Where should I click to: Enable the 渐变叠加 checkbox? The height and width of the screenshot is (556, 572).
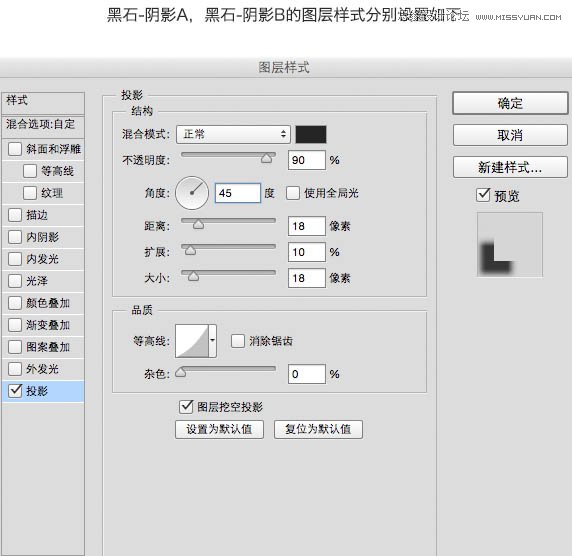pyautogui.click(x=15, y=325)
